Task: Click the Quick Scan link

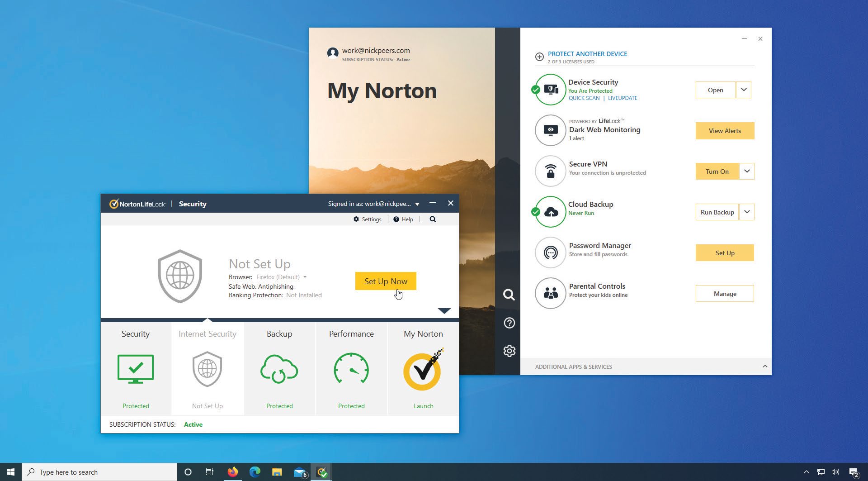Action: pos(584,98)
